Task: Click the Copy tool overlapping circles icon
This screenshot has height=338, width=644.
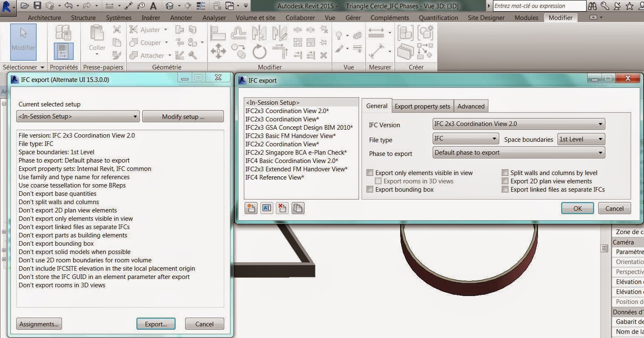Action: (x=238, y=52)
